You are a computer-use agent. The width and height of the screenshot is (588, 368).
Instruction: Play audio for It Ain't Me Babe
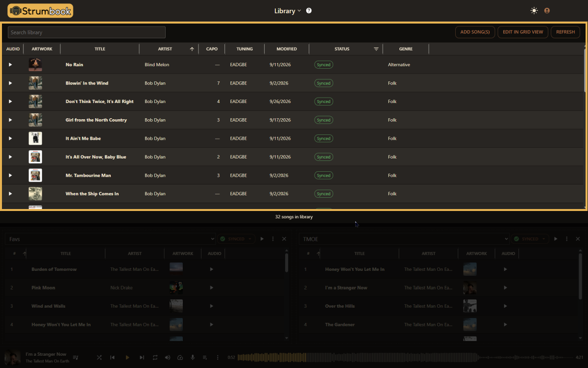[10, 138]
